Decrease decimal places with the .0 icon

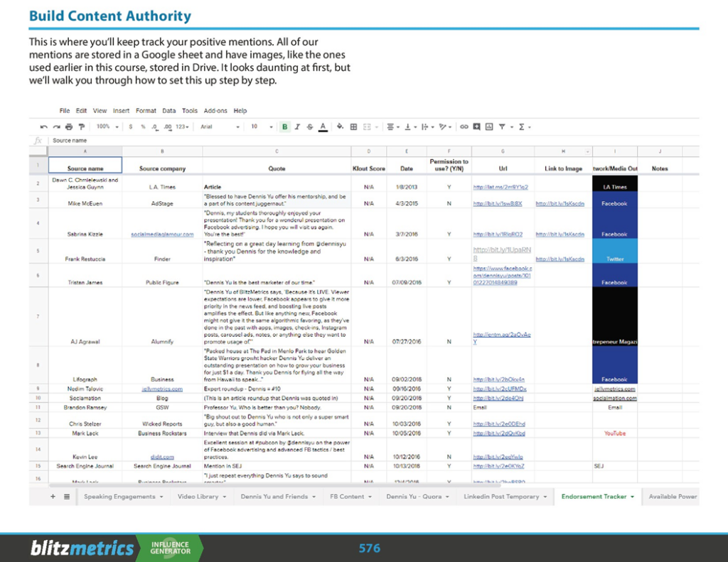(x=154, y=126)
